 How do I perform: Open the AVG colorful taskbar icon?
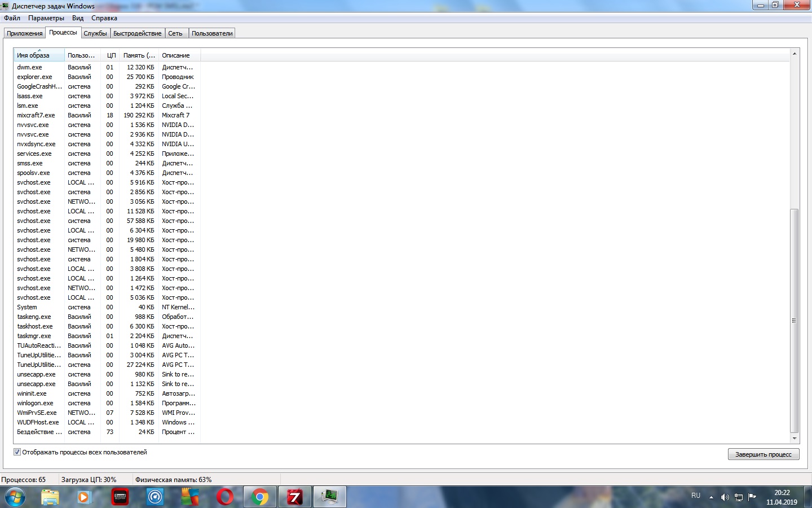pos(189,497)
